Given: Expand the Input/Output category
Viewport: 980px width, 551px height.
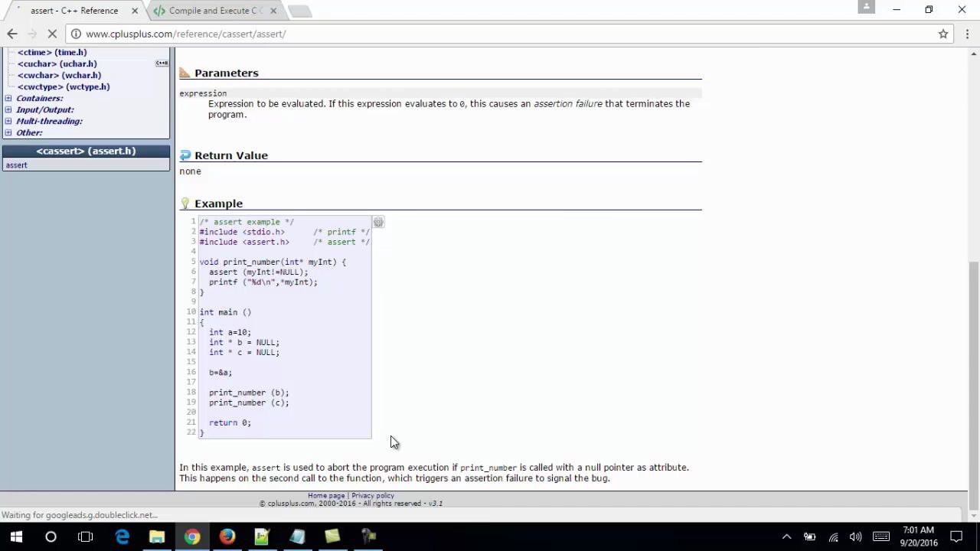Looking at the screenshot, I should pos(8,109).
